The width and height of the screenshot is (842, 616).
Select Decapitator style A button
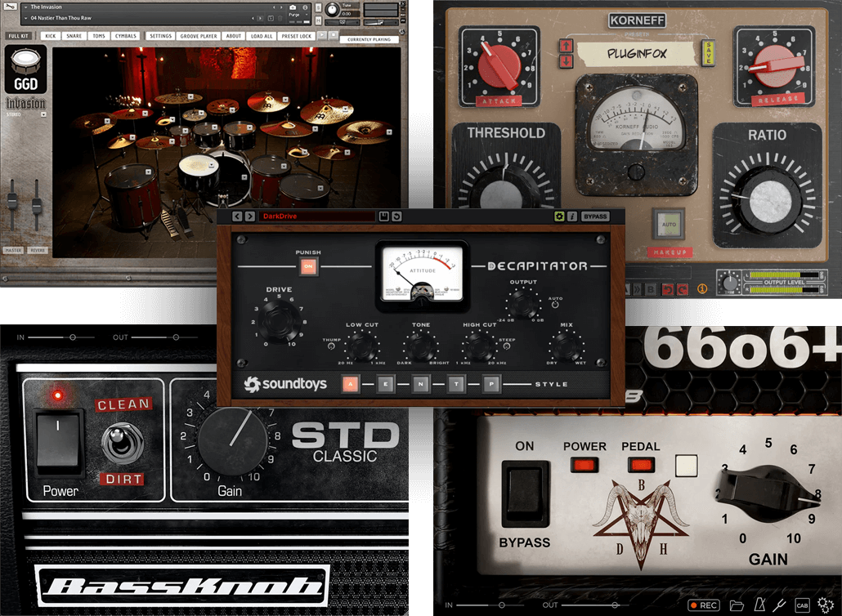click(350, 384)
